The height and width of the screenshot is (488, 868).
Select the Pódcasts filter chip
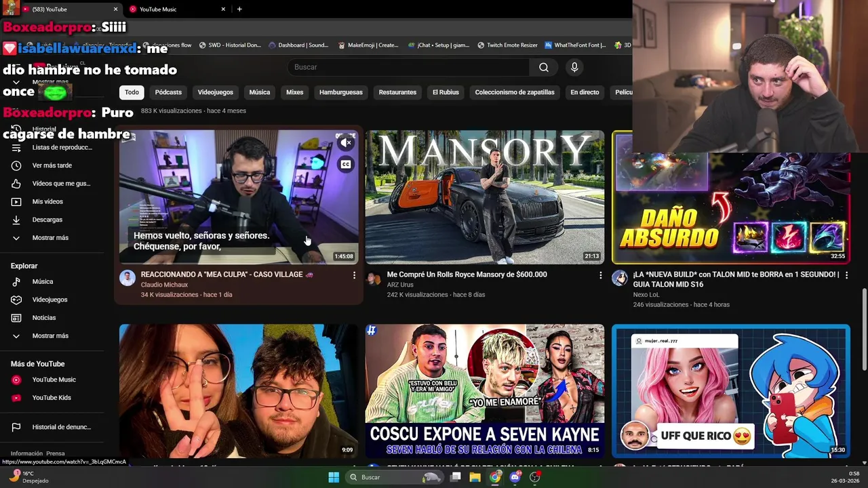(168, 92)
